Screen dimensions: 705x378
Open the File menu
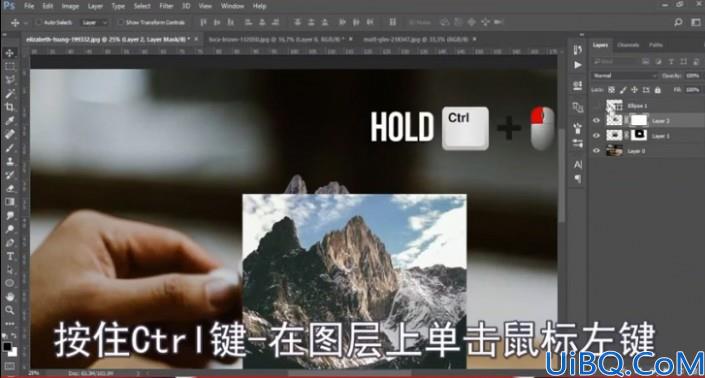(29, 6)
